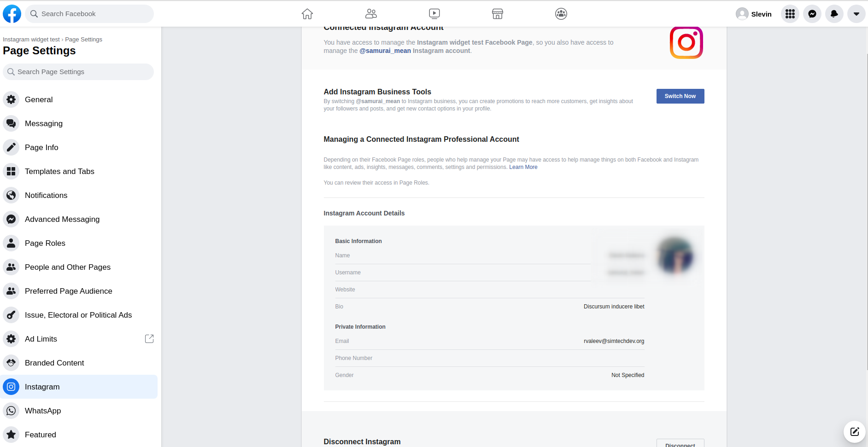This screenshot has height=447, width=868.
Task: Click the Preferred Page Audience icon
Action: [x=11, y=291]
